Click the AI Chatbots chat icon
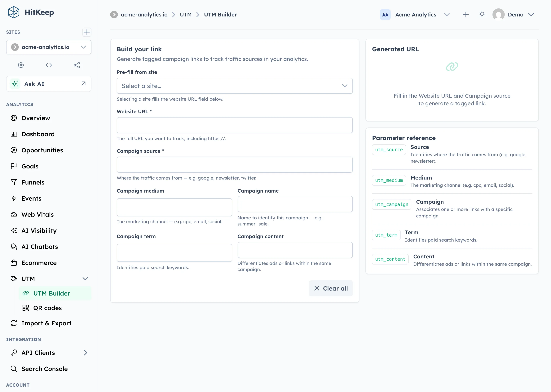 pyautogui.click(x=14, y=247)
